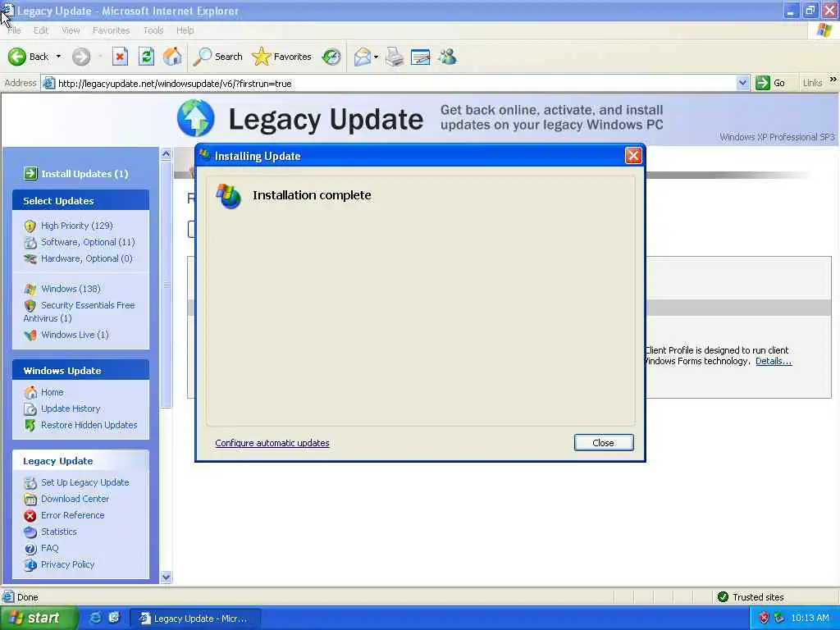The width and height of the screenshot is (840, 630).
Task: Click the Installing Update dialog X button
Action: coord(633,156)
